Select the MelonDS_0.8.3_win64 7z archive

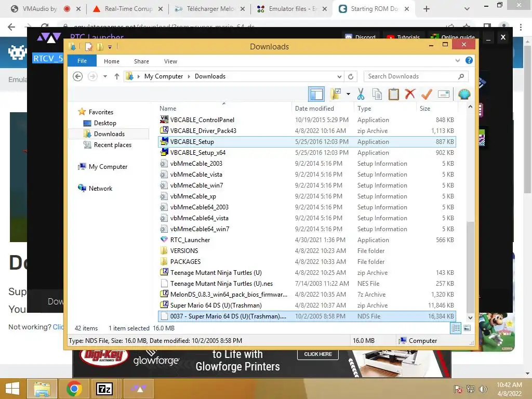[307, 295]
